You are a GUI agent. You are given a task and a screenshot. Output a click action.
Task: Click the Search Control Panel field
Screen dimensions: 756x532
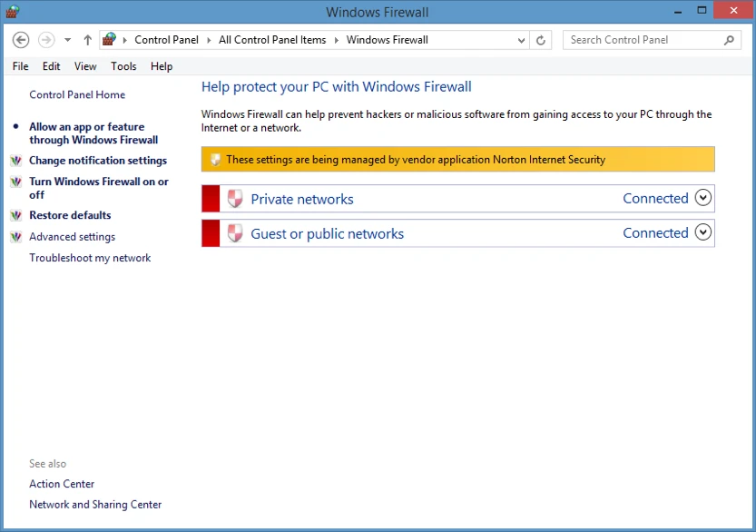pos(644,40)
